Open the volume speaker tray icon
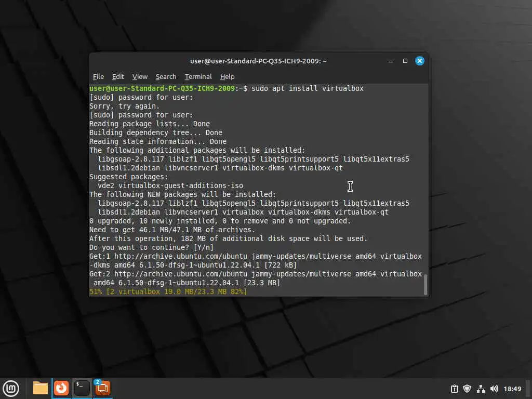 (494, 389)
